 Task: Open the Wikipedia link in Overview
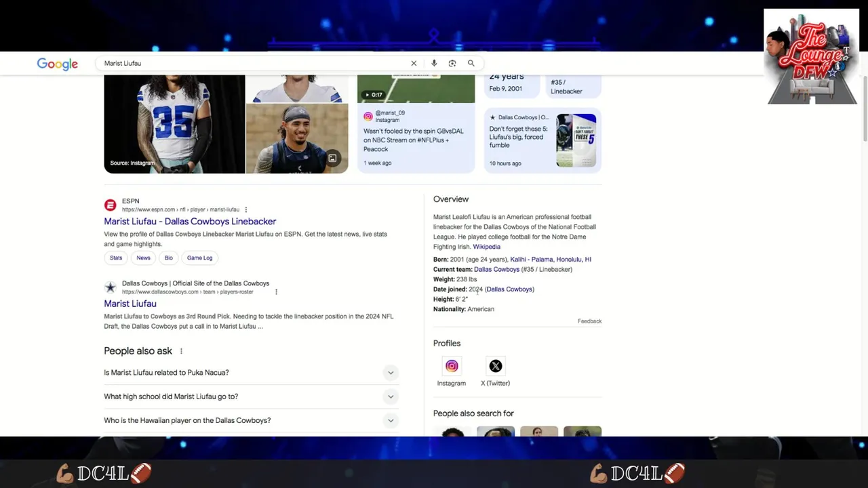coord(486,247)
